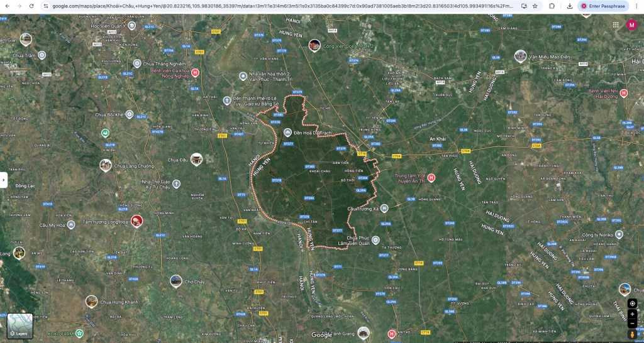Open the Google account avatar menu
The width and height of the screenshot is (644, 343).
point(631,24)
